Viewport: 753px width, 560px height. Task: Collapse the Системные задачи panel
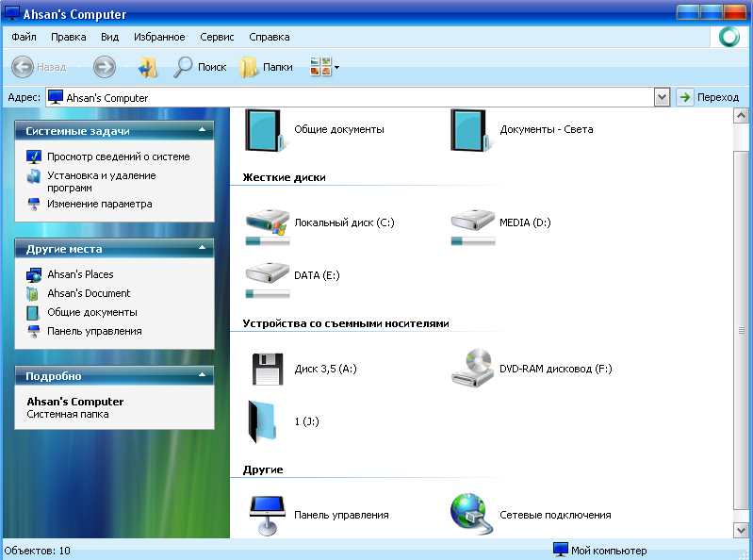coord(203,130)
